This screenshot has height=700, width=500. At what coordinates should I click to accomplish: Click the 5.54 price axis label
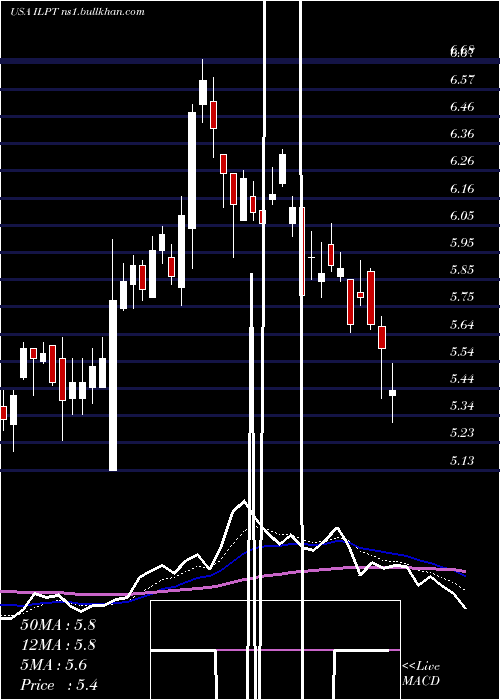point(462,351)
